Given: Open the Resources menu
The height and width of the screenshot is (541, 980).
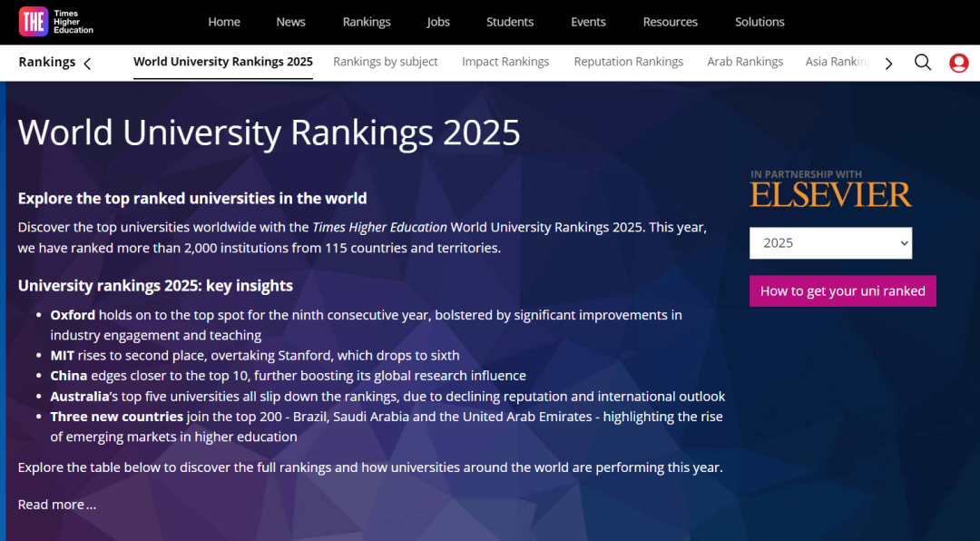Looking at the screenshot, I should [x=670, y=22].
